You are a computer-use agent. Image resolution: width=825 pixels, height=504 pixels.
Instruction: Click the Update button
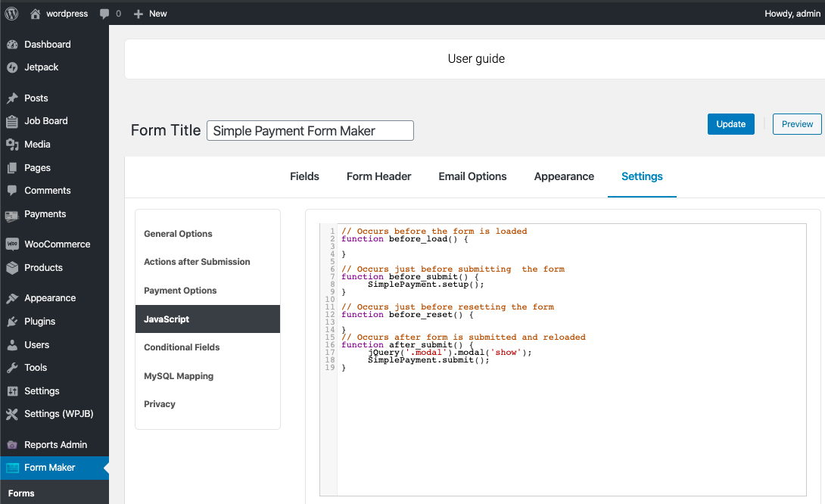coord(730,123)
